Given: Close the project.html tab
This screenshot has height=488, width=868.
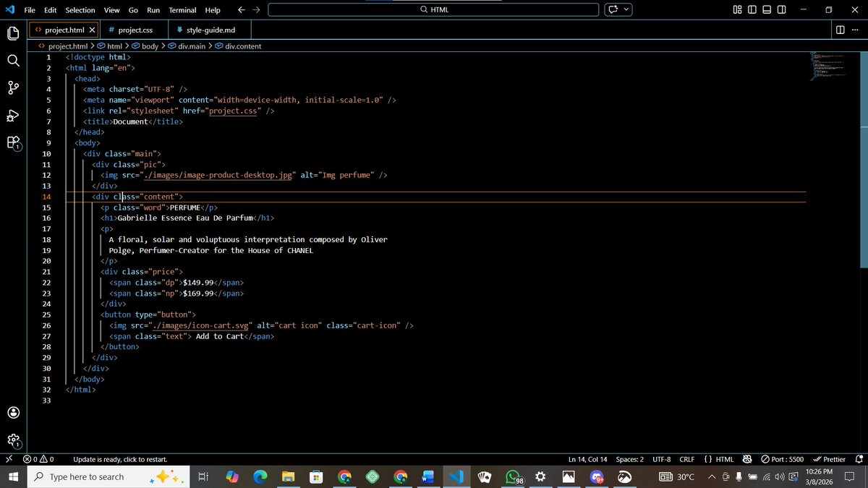Looking at the screenshot, I should point(92,30).
